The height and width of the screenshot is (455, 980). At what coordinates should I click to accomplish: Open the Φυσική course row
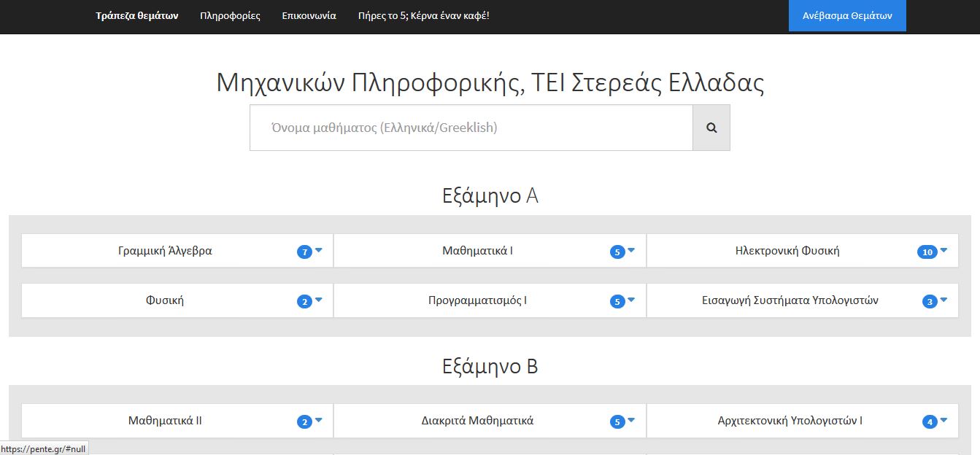(x=165, y=300)
